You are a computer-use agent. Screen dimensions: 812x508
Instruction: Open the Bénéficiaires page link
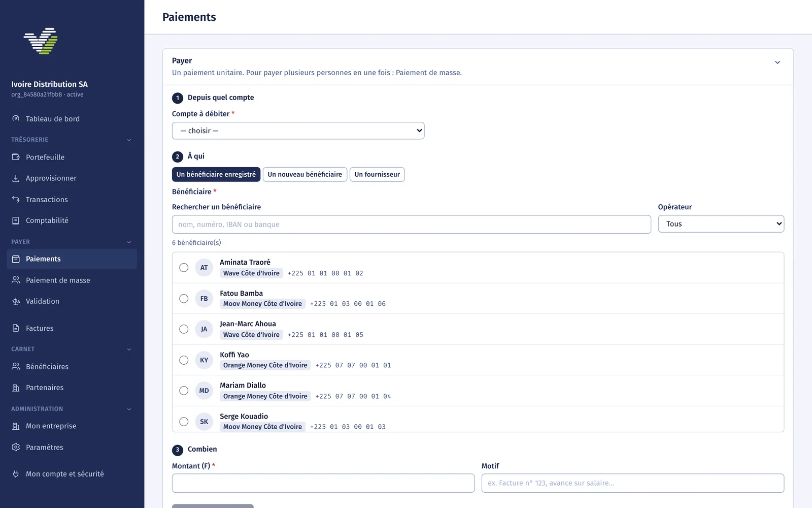pos(72,367)
